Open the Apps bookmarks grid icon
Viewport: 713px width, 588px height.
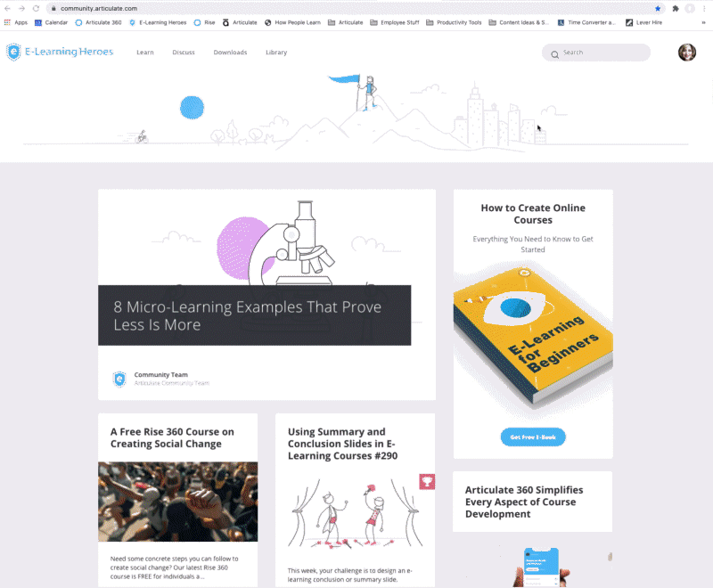point(7,22)
